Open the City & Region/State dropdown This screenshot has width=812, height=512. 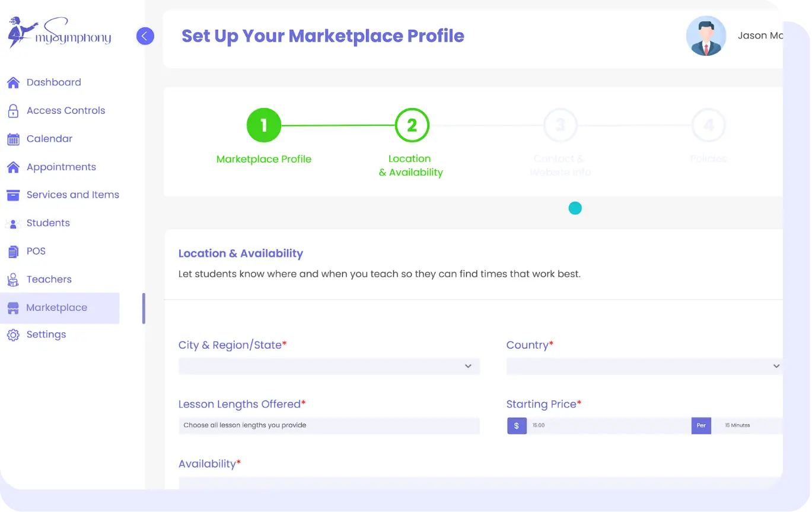329,366
